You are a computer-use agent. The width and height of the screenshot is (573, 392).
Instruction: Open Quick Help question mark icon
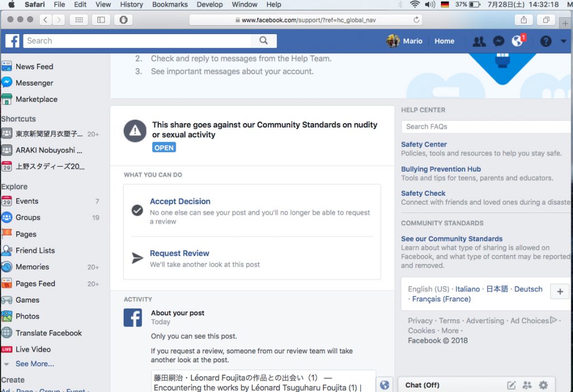pos(546,41)
